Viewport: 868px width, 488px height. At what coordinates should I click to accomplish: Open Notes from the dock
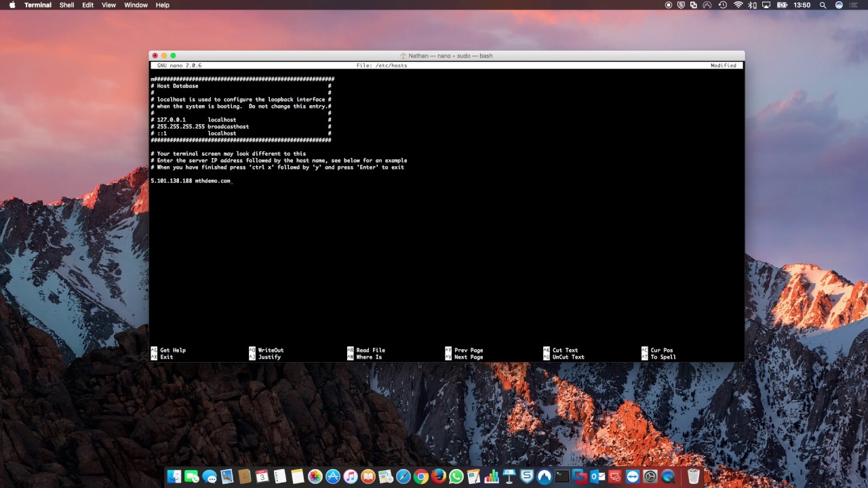tap(297, 476)
